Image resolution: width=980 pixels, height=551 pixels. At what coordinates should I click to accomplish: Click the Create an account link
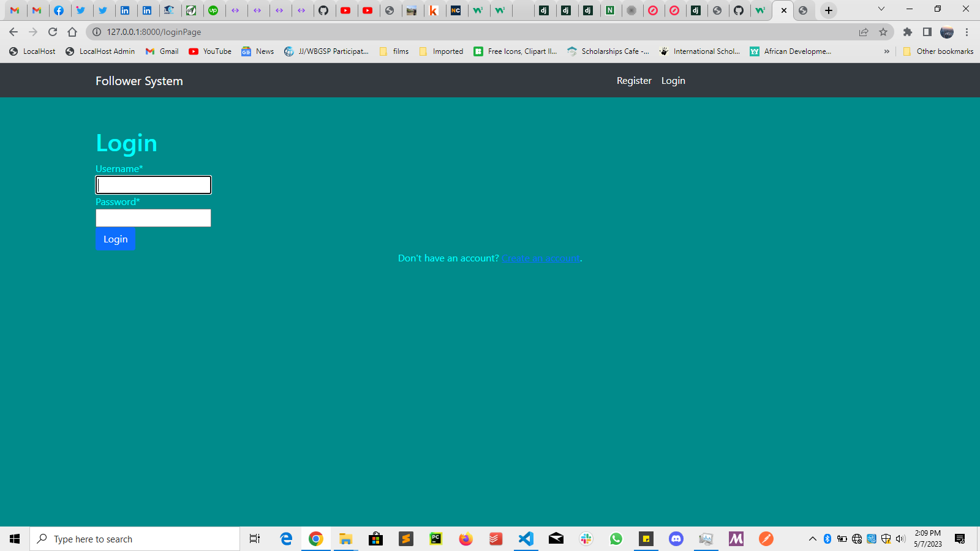[x=540, y=258]
